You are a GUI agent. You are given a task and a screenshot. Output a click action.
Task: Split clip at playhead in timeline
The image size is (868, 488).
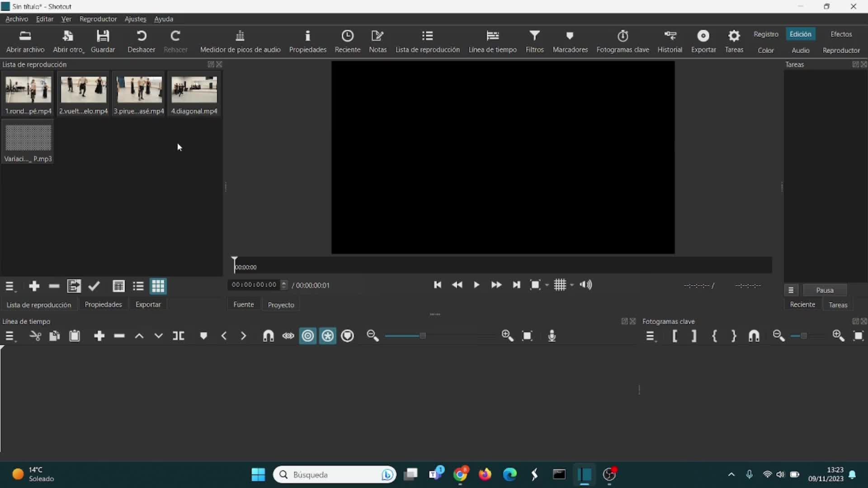pyautogui.click(x=179, y=336)
